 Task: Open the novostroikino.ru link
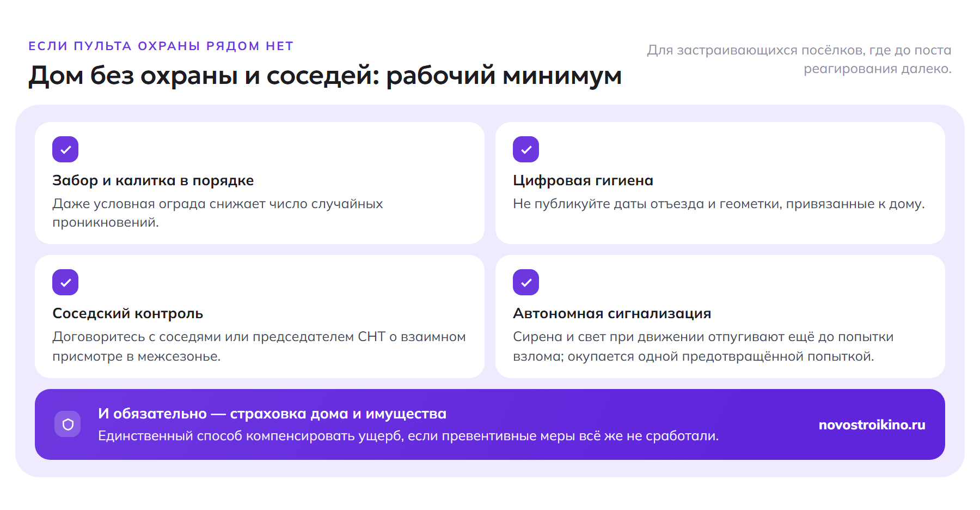pos(872,424)
